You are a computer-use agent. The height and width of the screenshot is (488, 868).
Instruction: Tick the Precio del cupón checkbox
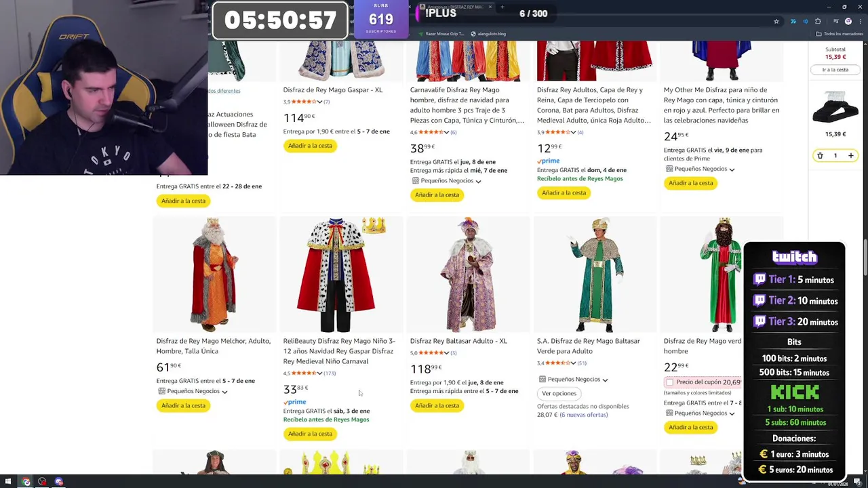(x=669, y=382)
